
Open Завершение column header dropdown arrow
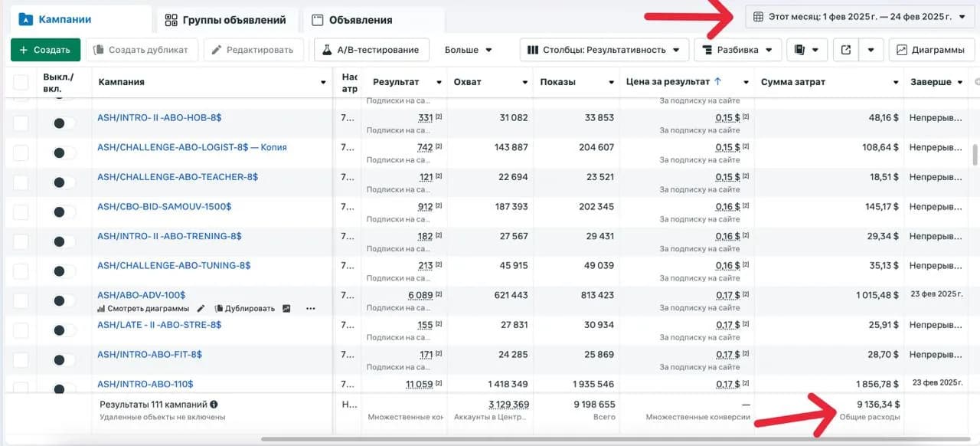point(960,82)
